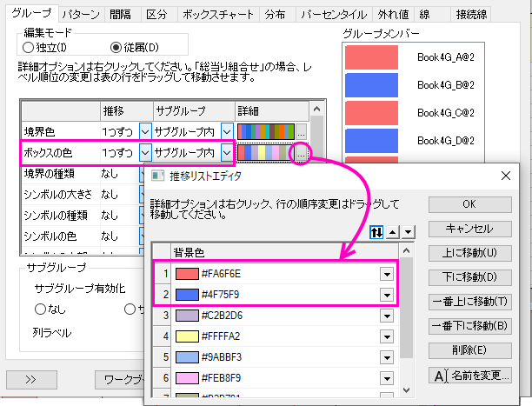Click the #FEB8F9 pink color swatch
Viewport: 532px width, 406px height.
click(x=187, y=378)
